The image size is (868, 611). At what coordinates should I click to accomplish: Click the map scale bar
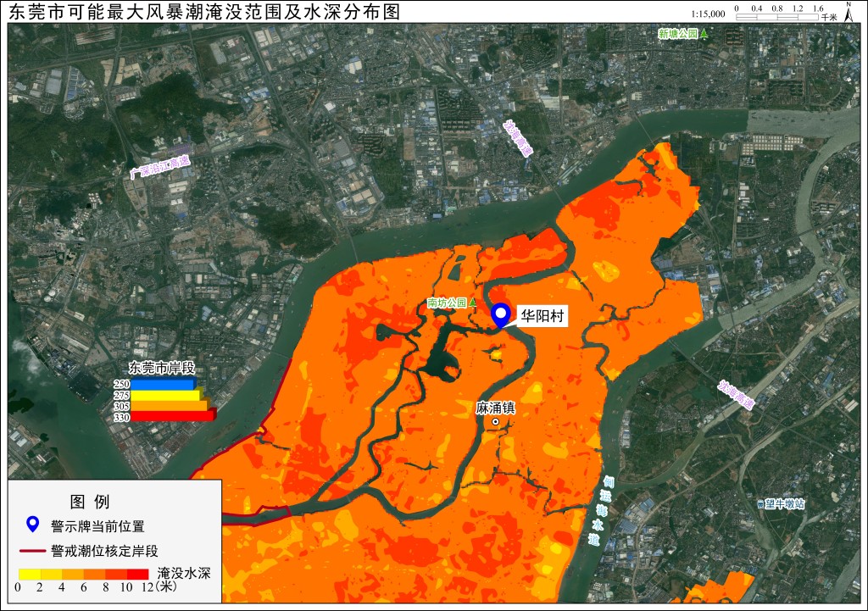[776, 17]
